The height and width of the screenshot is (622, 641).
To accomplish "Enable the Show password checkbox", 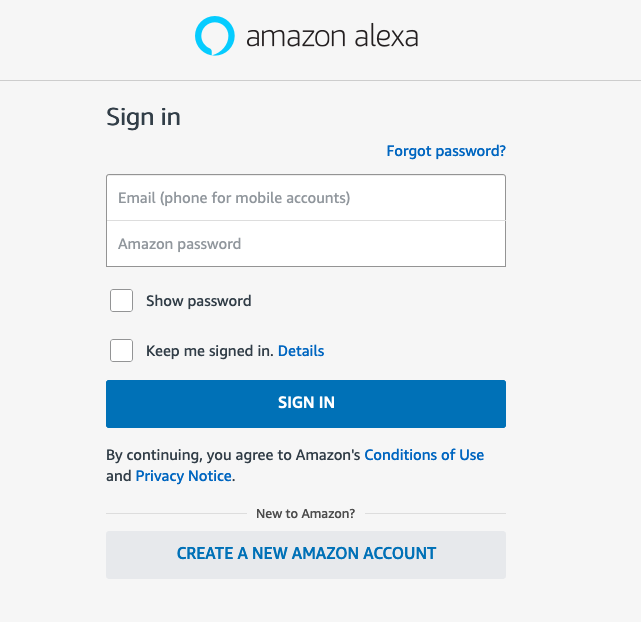I will pyautogui.click(x=121, y=301).
